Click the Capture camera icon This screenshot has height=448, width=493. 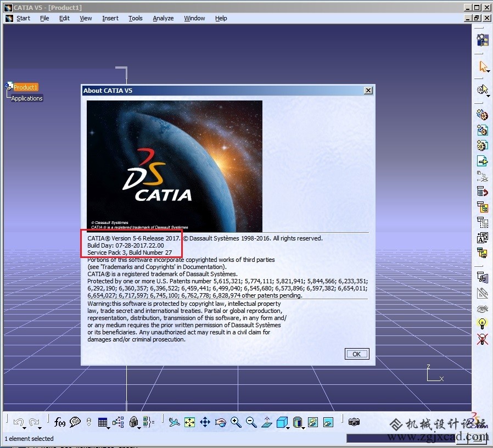[x=354, y=422]
